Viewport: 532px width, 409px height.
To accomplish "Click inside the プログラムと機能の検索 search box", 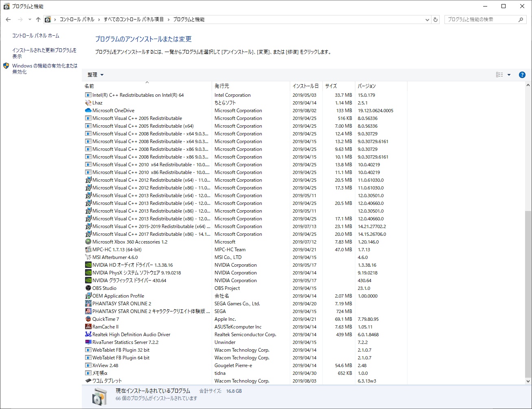I will point(480,20).
